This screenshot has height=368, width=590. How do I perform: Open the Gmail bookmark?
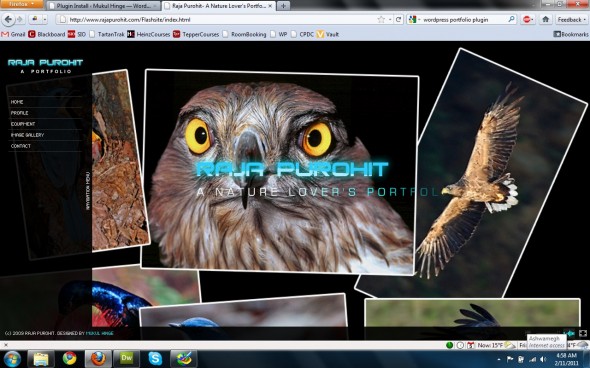click(14, 34)
